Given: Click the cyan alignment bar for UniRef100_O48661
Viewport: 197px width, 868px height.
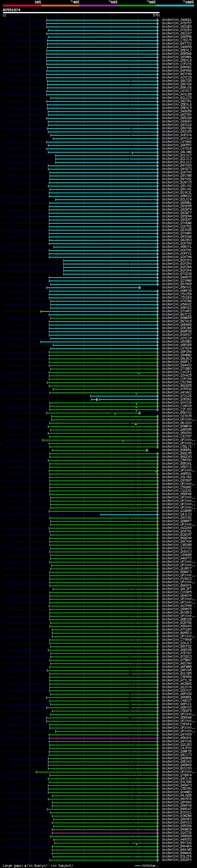Looking at the screenshot, I should coord(103,20).
